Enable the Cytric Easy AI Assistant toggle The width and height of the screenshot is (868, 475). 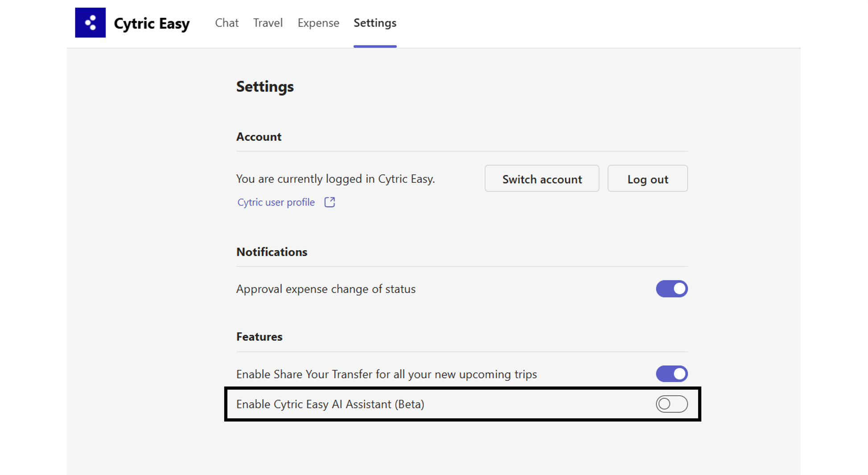(671, 404)
